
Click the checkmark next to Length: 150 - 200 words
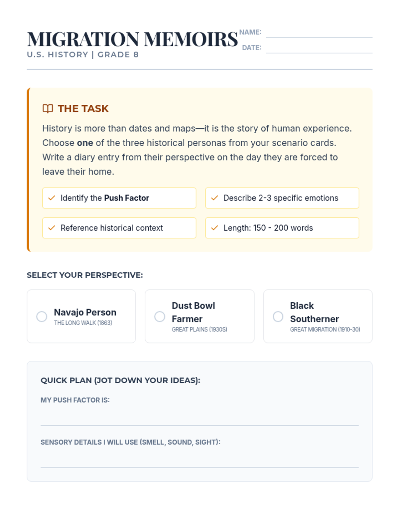pyautogui.click(x=215, y=228)
